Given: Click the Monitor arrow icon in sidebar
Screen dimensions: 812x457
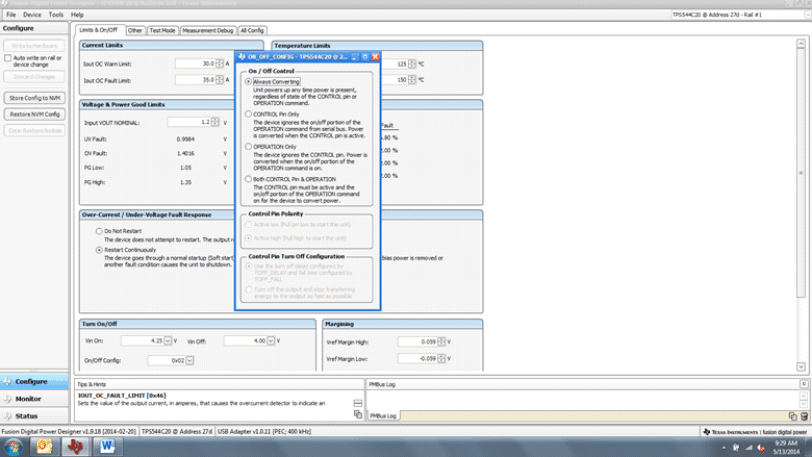Looking at the screenshot, I should coord(7,399).
